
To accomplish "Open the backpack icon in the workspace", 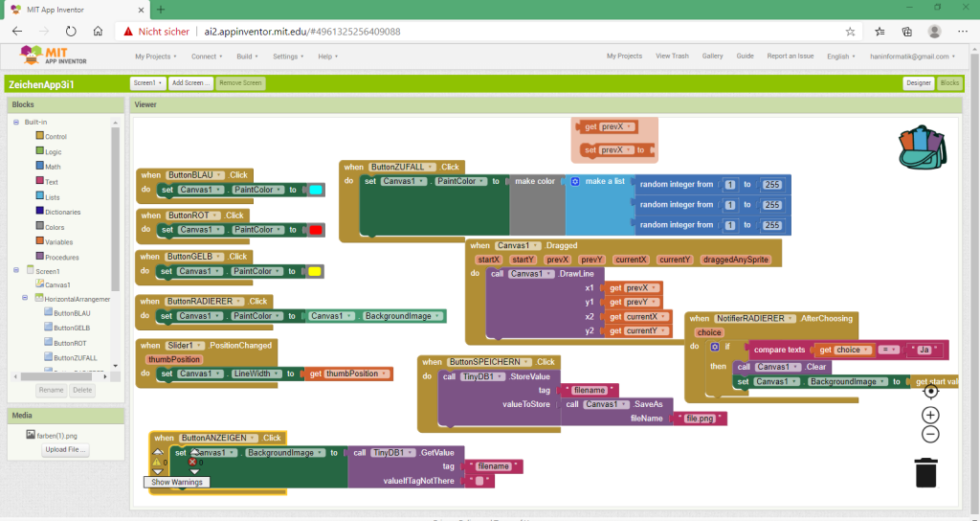I will pyautogui.click(x=922, y=147).
